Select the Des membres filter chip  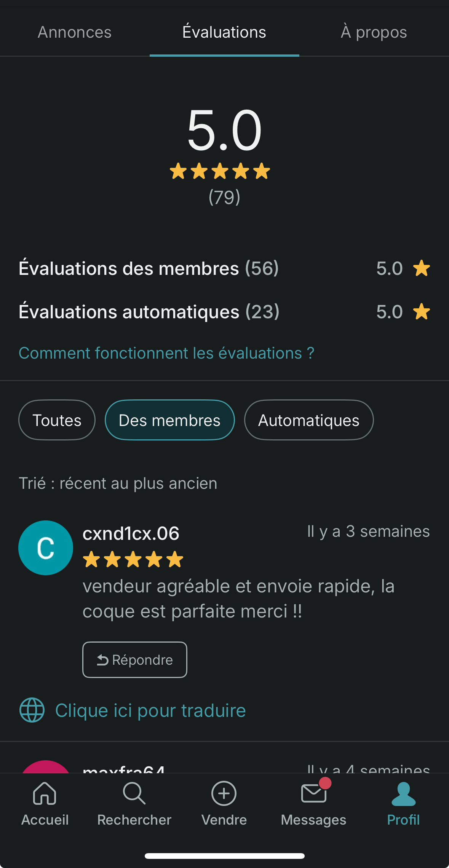tap(169, 420)
